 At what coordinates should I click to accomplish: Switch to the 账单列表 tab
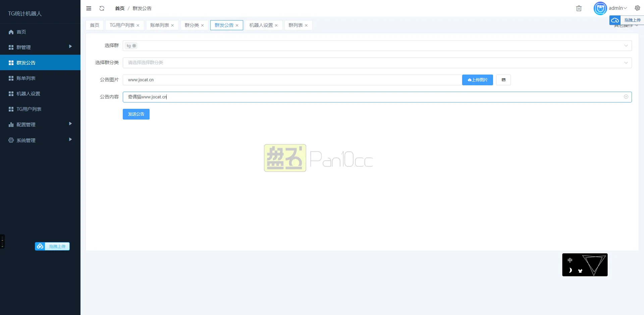click(159, 25)
